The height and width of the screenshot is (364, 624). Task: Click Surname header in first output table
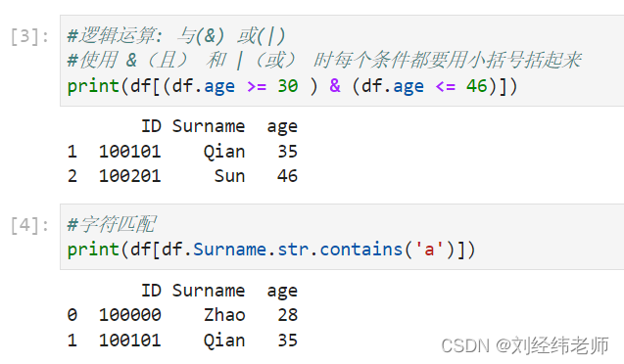click(209, 126)
